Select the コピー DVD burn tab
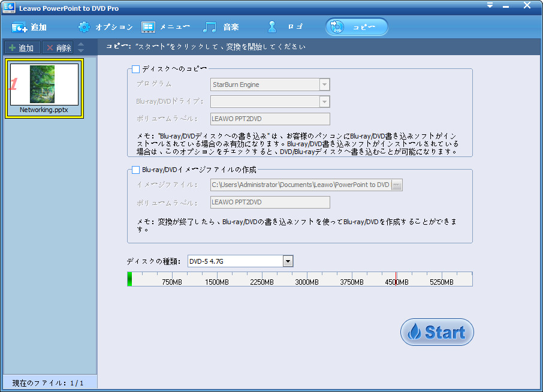The width and height of the screenshot is (543, 392). tap(357, 27)
